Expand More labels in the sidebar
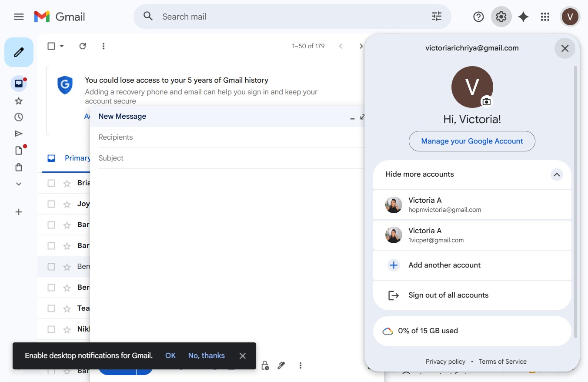This screenshot has width=588, height=382. (19, 184)
